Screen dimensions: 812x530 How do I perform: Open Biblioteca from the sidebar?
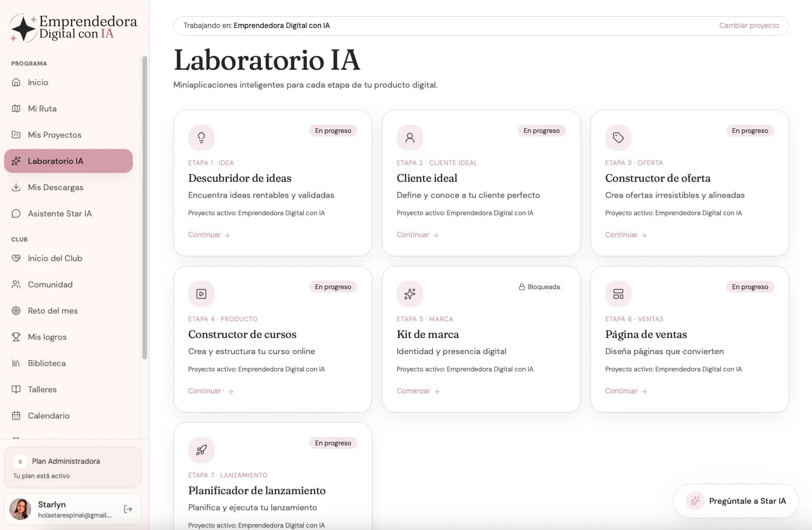pos(69,363)
